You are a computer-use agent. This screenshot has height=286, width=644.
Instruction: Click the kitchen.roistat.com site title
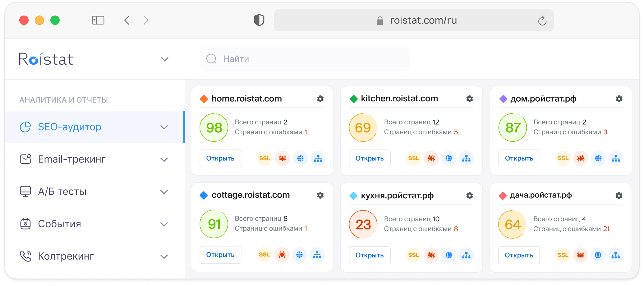pyautogui.click(x=399, y=99)
